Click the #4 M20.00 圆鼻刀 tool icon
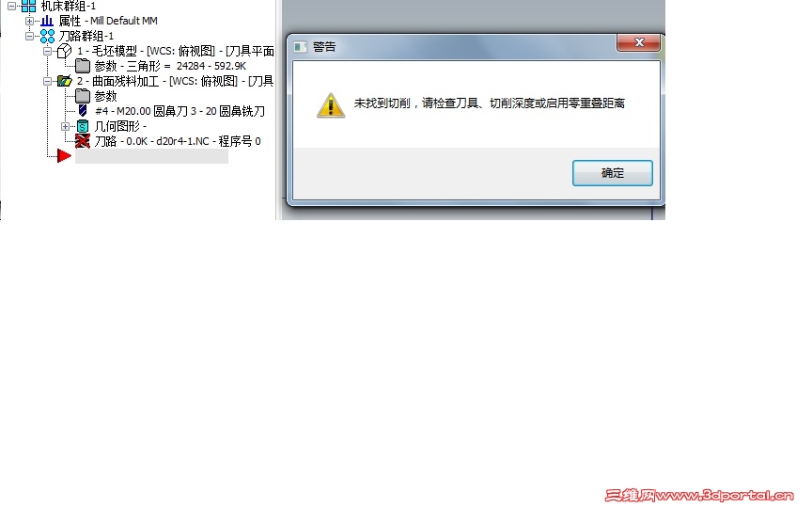This screenshot has width=812, height=508. tap(83, 110)
